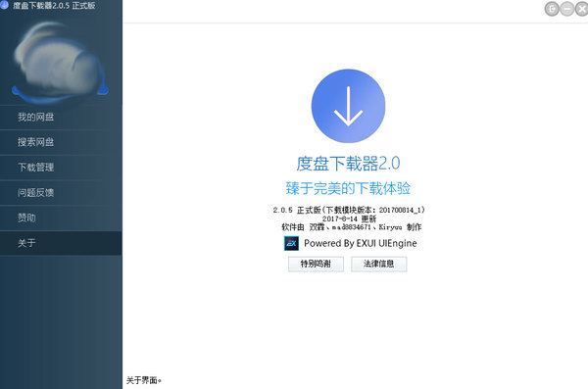Click the 关于界面 caption text

[x=144, y=380]
